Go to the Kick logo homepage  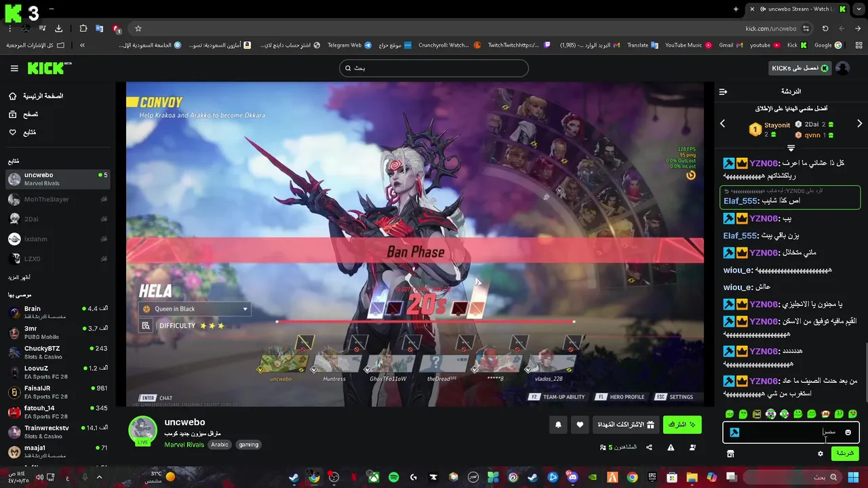(x=49, y=68)
